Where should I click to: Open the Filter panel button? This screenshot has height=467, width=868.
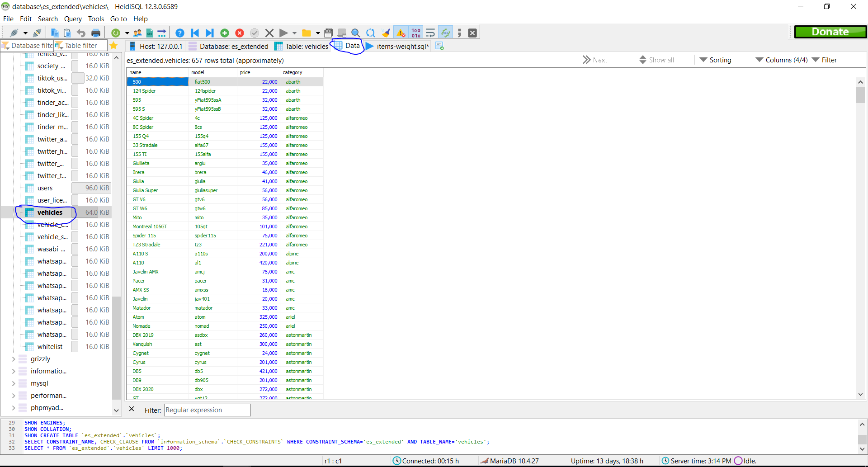[825, 60]
